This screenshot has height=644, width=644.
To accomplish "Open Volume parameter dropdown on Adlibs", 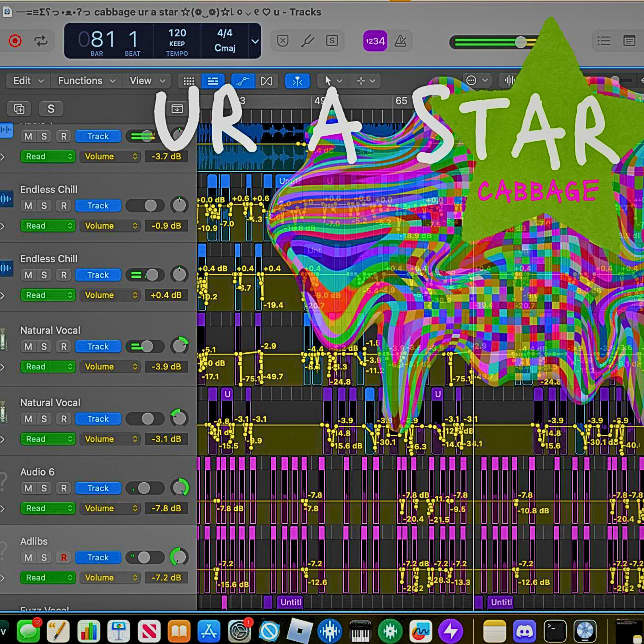I will (110, 578).
